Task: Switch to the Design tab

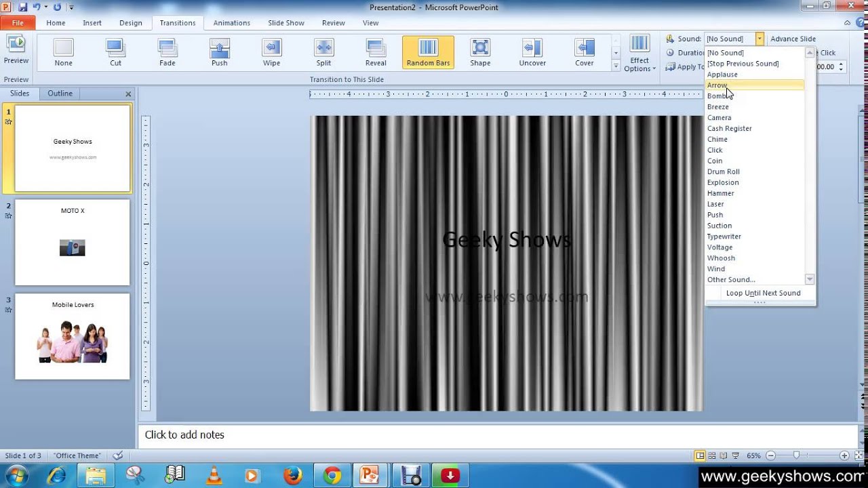Action: [x=131, y=22]
